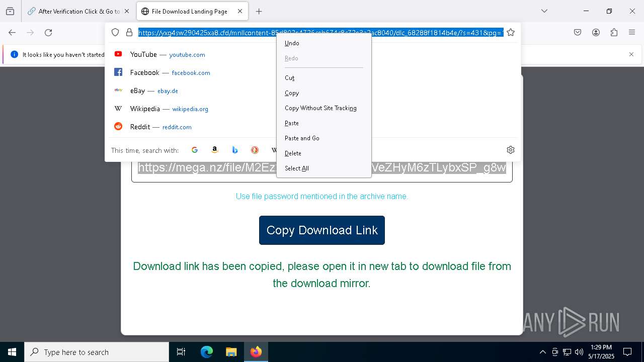Viewport: 644px width, 362px height.
Task: Search this time with Amazon
Action: coord(215,150)
